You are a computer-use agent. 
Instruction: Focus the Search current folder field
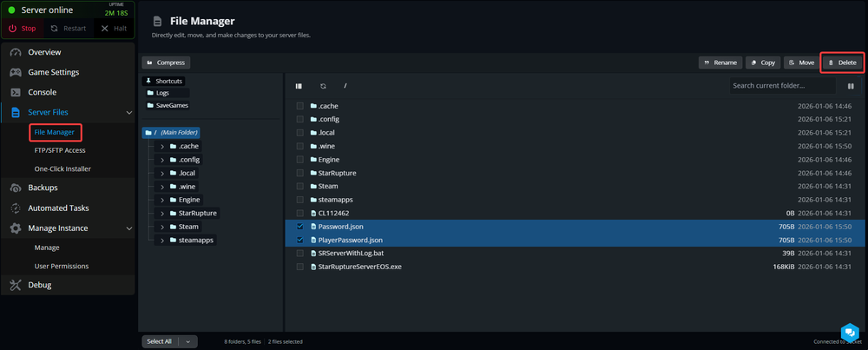coord(782,86)
